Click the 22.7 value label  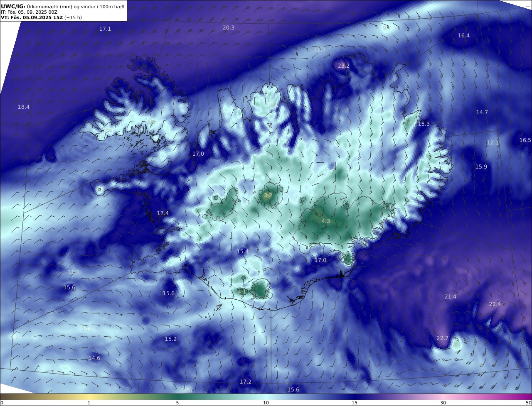point(443,338)
